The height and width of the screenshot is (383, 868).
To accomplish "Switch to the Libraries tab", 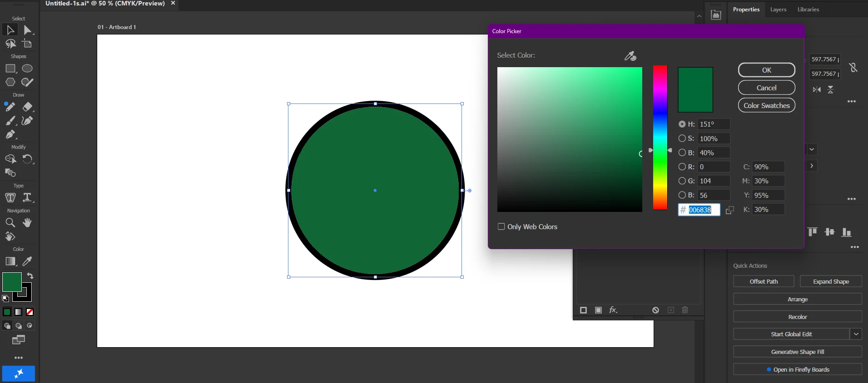I will pyautogui.click(x=808, y=9).
